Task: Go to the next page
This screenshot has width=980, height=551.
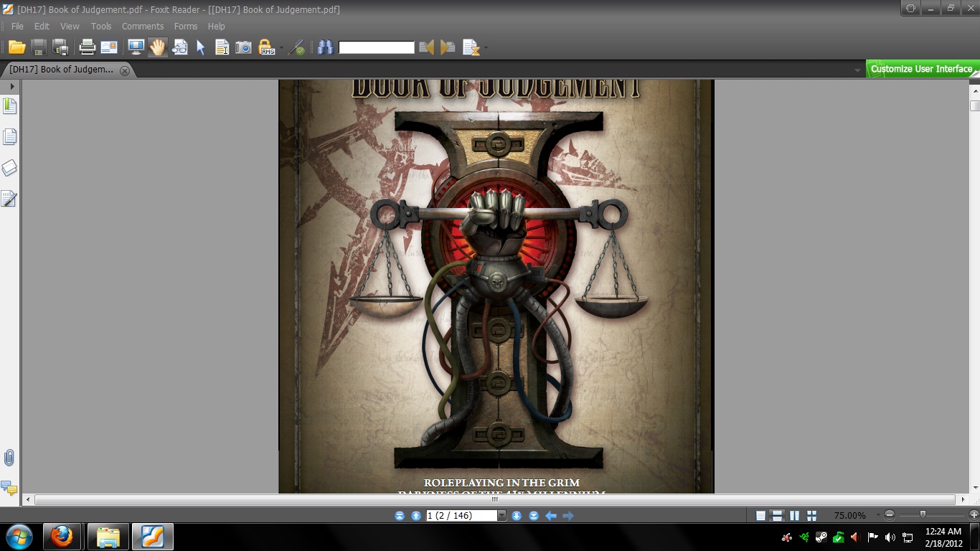Action: 517,515
